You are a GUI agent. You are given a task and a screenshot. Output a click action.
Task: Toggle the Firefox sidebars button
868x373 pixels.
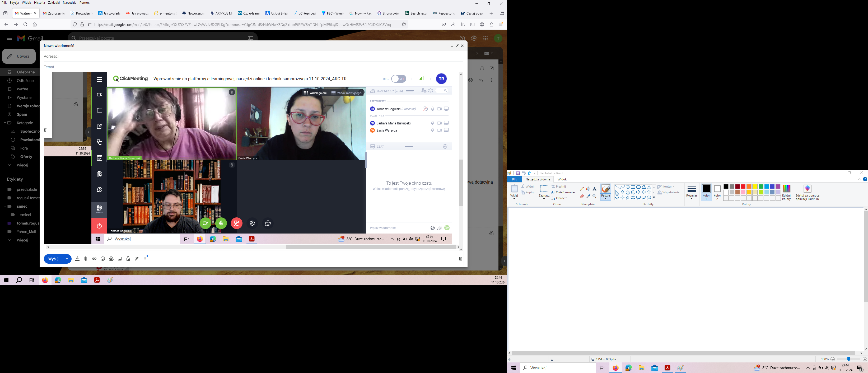coord(472,24)
